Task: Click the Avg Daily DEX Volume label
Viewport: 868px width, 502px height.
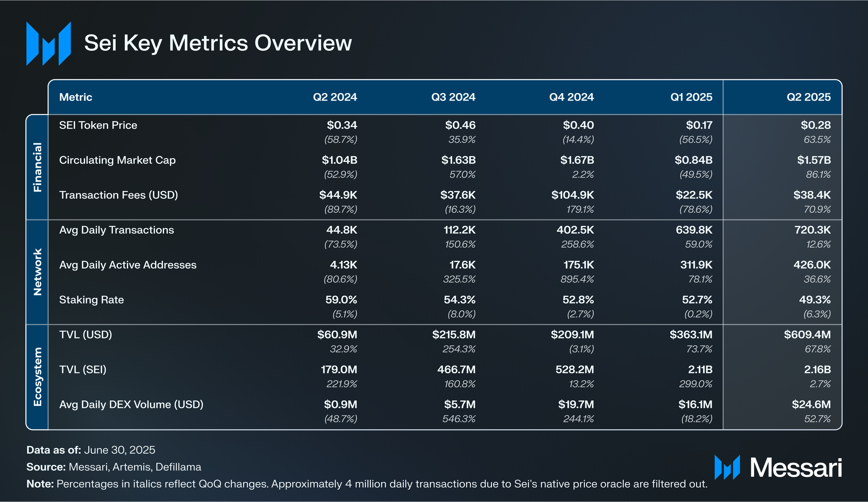Action: (x=131, y=404)
